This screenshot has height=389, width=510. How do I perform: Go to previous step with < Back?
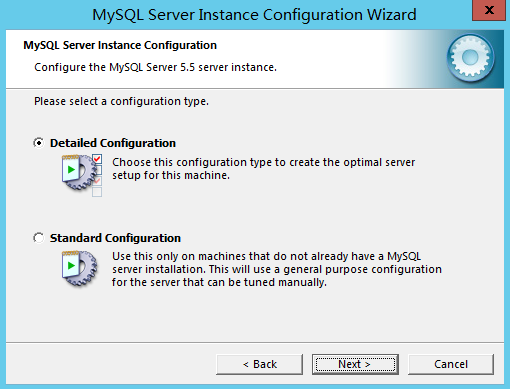[259, 364]
